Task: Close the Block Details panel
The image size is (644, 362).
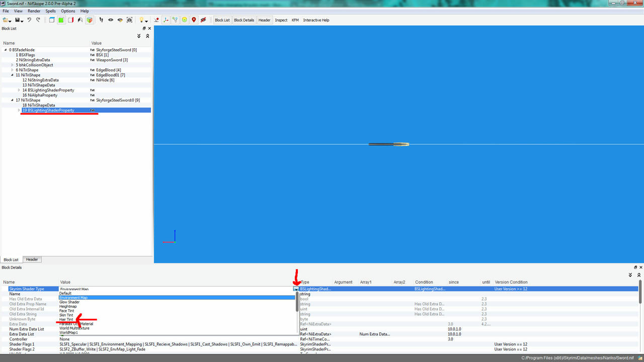Action: pyautogui.click(x=640, y=267)
